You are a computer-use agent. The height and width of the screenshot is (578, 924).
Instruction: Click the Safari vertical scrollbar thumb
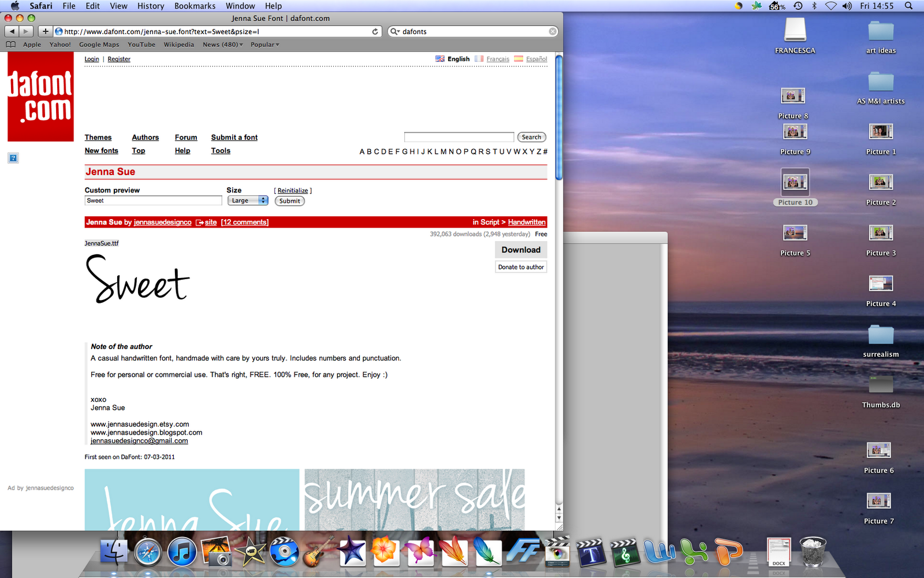point(558,117)
